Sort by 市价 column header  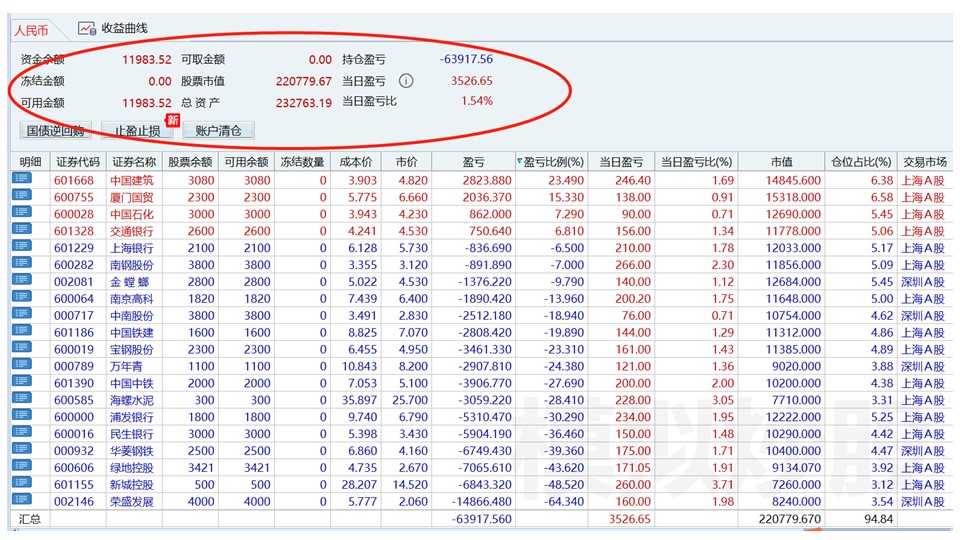407,162
